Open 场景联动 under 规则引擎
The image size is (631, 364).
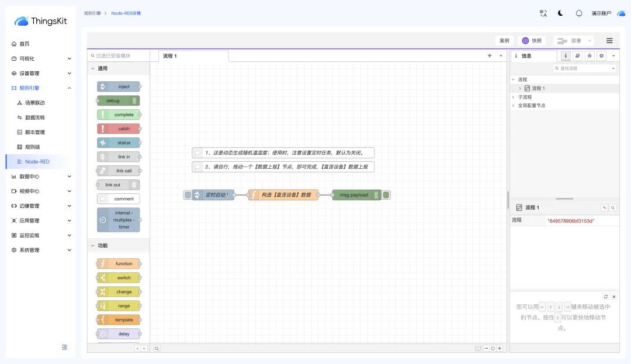(x=40, y=103)
